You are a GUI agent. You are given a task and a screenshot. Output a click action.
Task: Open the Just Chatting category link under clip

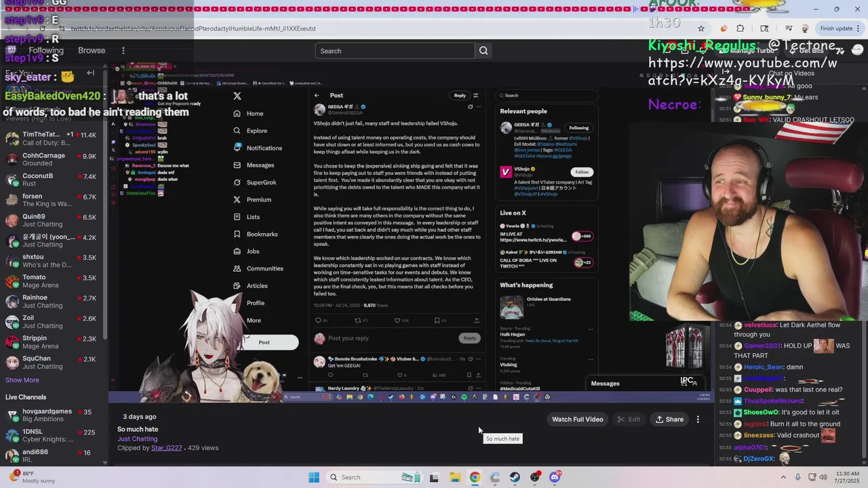tap(137, 439)
